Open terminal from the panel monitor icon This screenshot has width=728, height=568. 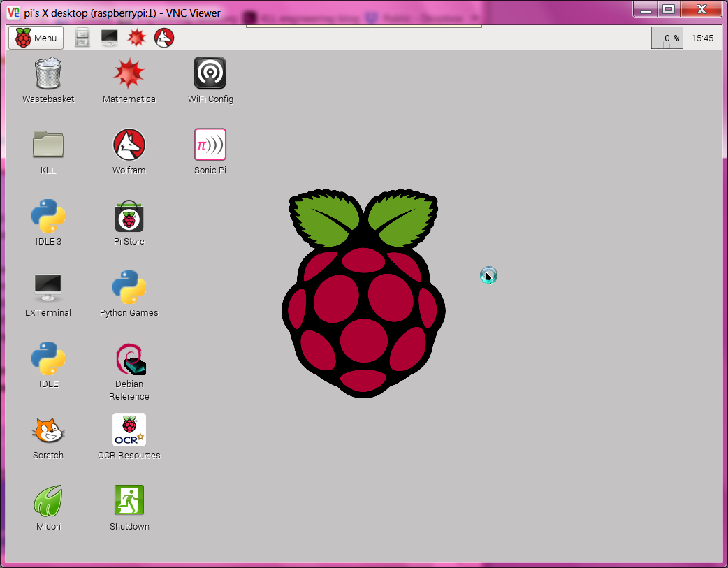[x=109, y=38]
